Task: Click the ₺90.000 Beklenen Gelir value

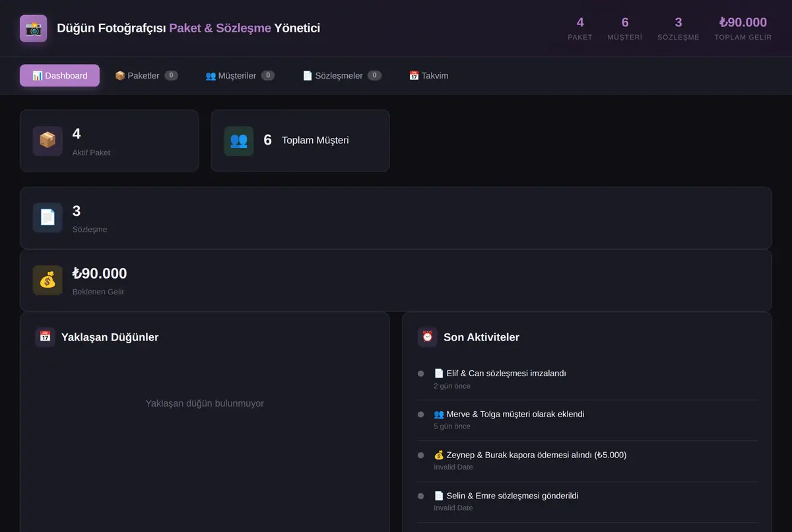Action: point(100,273)
